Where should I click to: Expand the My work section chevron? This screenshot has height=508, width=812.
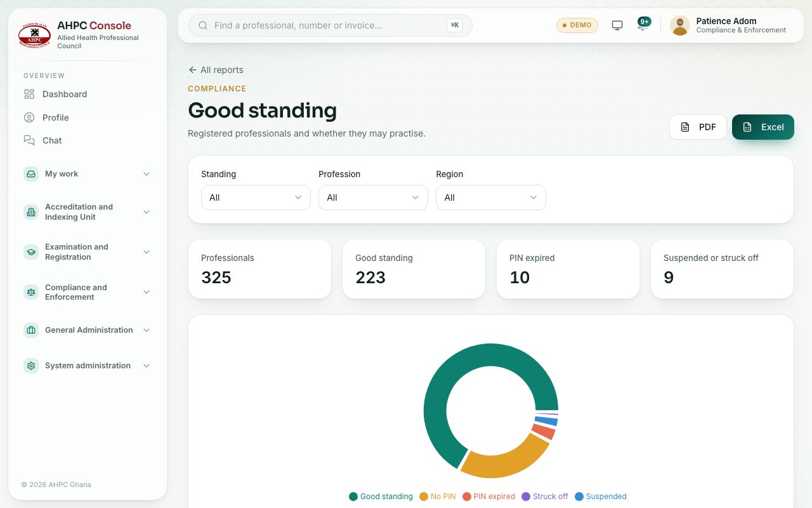[147, 174]
